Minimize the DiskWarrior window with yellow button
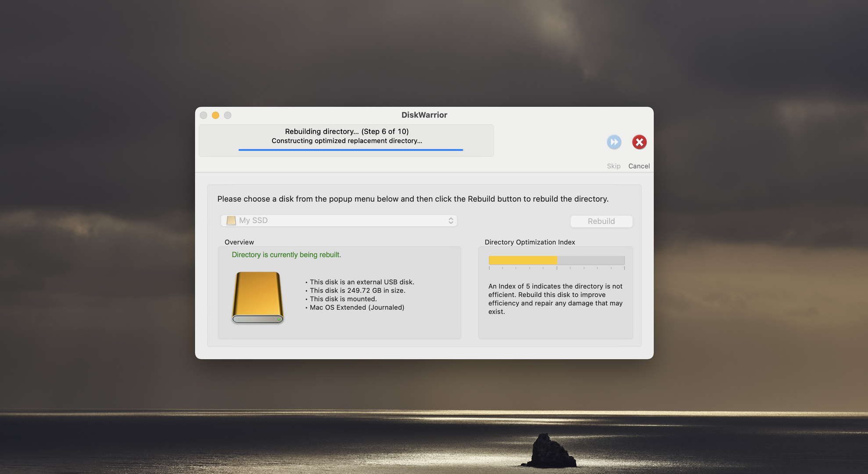 (x=215, y=115)
